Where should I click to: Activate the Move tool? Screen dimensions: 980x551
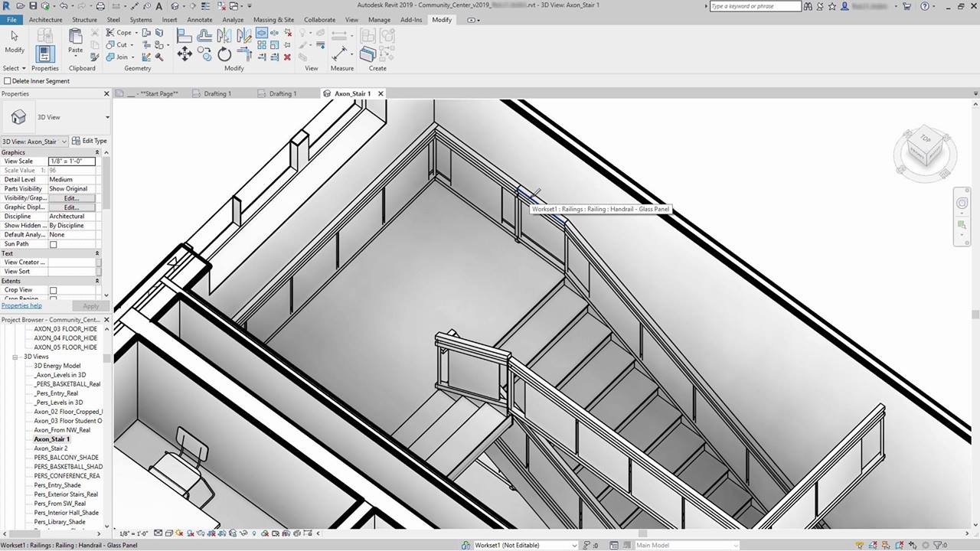tap(185, 54)
